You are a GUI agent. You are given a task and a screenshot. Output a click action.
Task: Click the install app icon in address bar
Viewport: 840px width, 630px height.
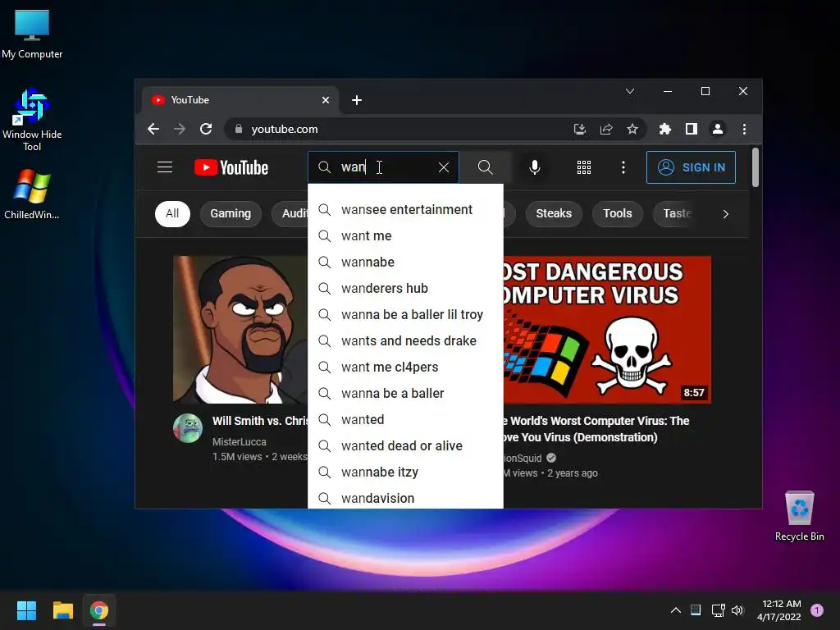click(x=580, y=129)
